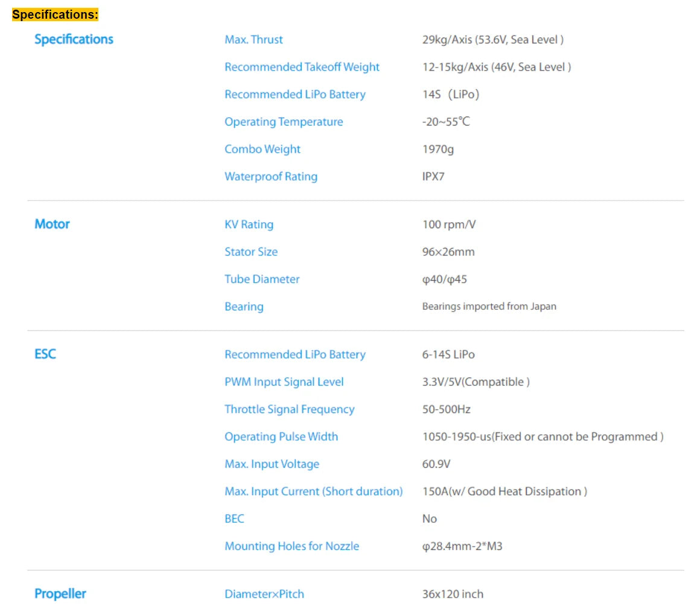
Task: Select the Max. Input Voltage label
Action: [272, 464]
